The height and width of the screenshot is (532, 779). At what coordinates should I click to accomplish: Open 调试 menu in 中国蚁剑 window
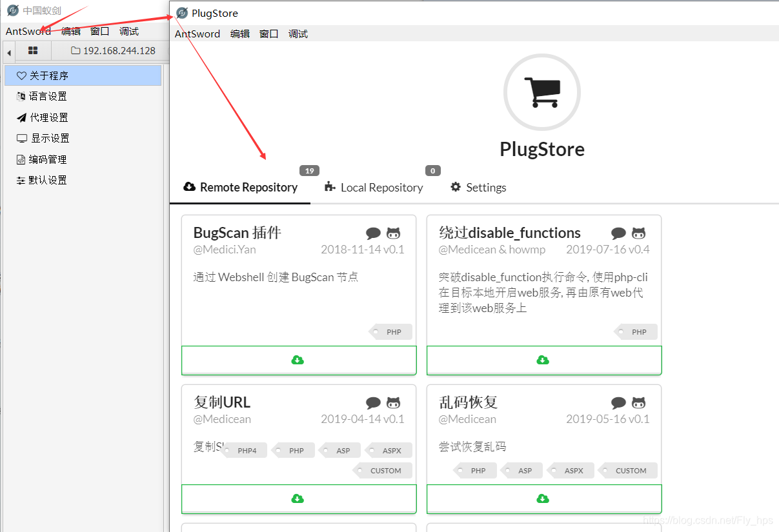[x=129, y=31]
